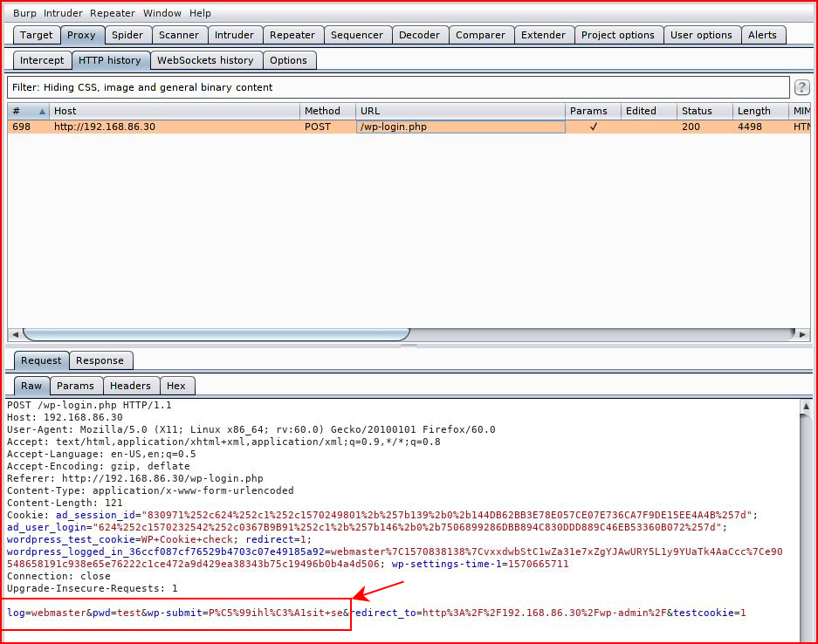818x644 pixels.
Task: Select the Raw view tab
Action: 31,386
